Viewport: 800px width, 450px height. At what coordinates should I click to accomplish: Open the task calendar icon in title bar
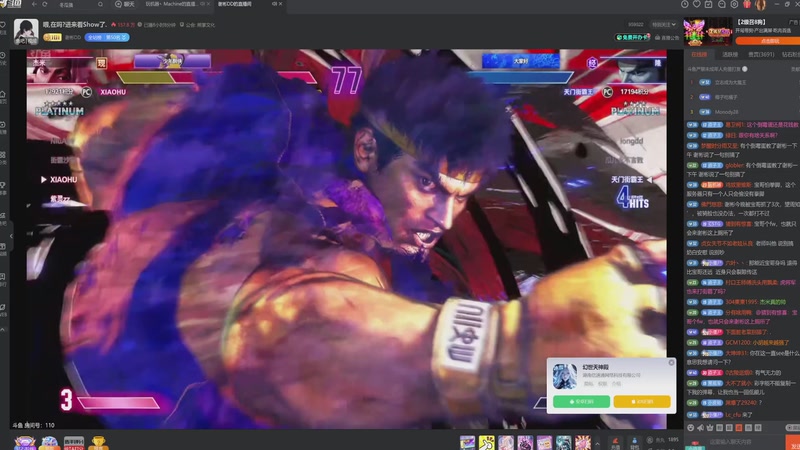click(x=709, y=4)
